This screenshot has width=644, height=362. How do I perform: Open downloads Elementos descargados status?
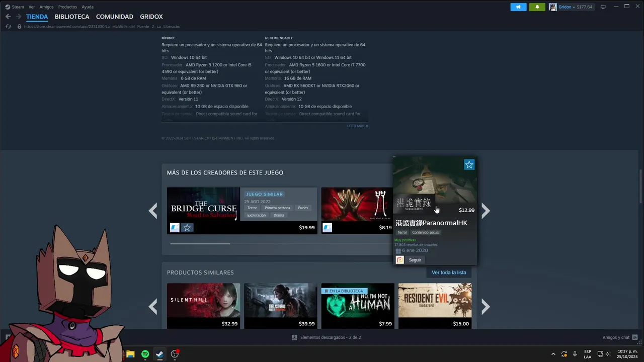[x=331, y=337]
